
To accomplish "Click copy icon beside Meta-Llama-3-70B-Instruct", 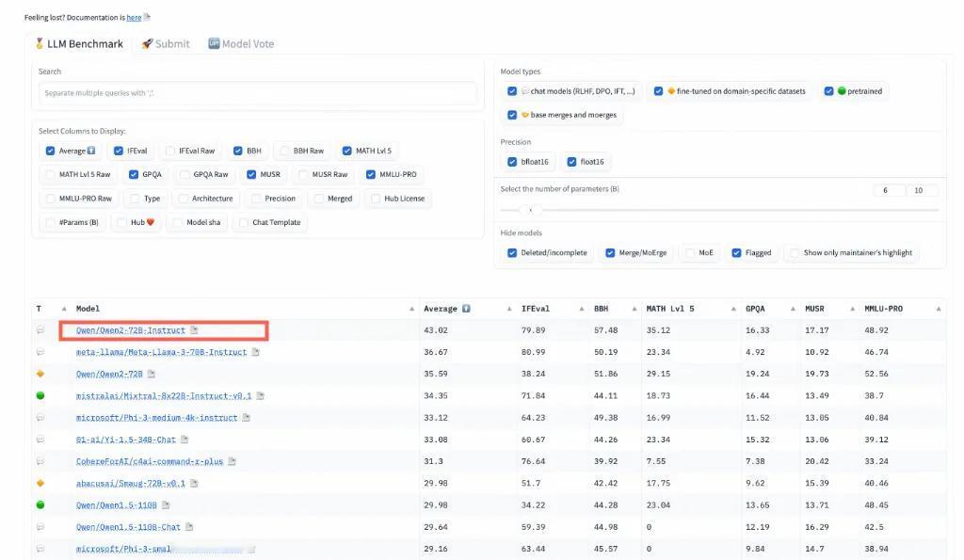I will [255, 352].
